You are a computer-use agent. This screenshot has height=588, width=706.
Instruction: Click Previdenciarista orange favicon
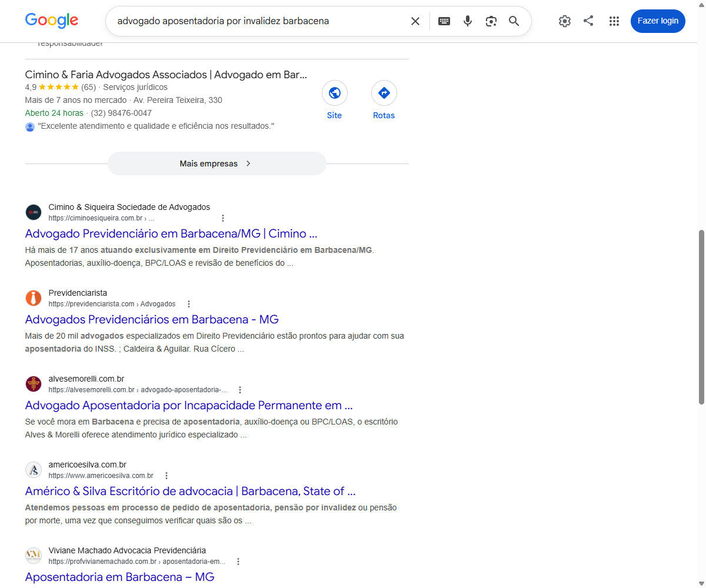[x=34, y=298]
